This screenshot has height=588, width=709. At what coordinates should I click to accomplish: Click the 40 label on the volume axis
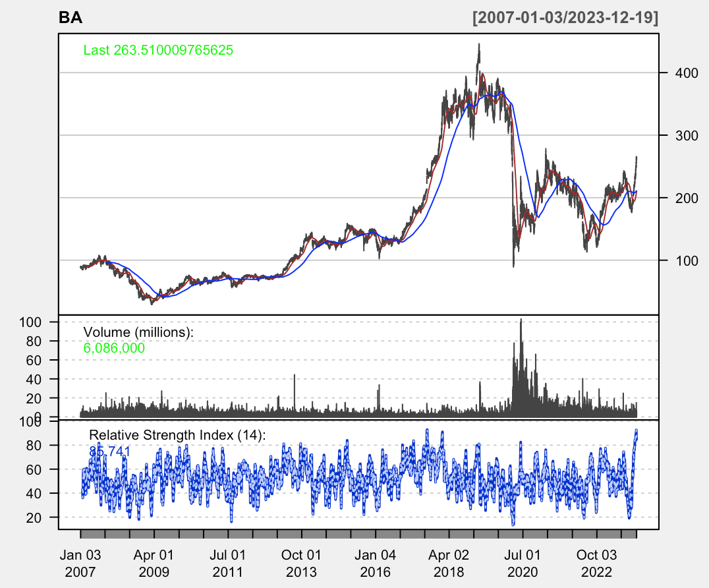pos(34,380)
